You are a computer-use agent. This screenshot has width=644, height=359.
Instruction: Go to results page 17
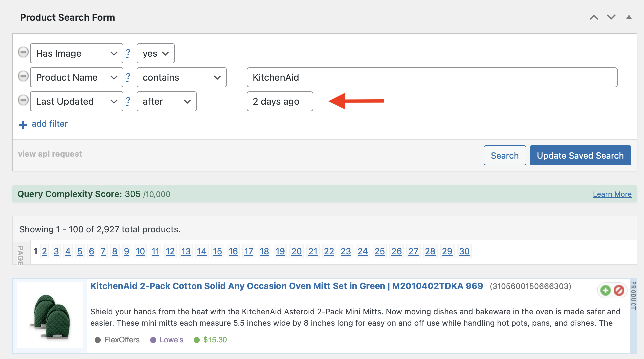[249, 251]
